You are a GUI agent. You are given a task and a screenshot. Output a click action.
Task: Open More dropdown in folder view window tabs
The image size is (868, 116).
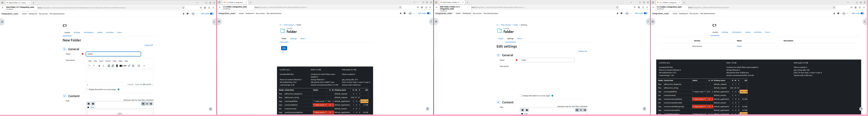click(x=303, y=38)
